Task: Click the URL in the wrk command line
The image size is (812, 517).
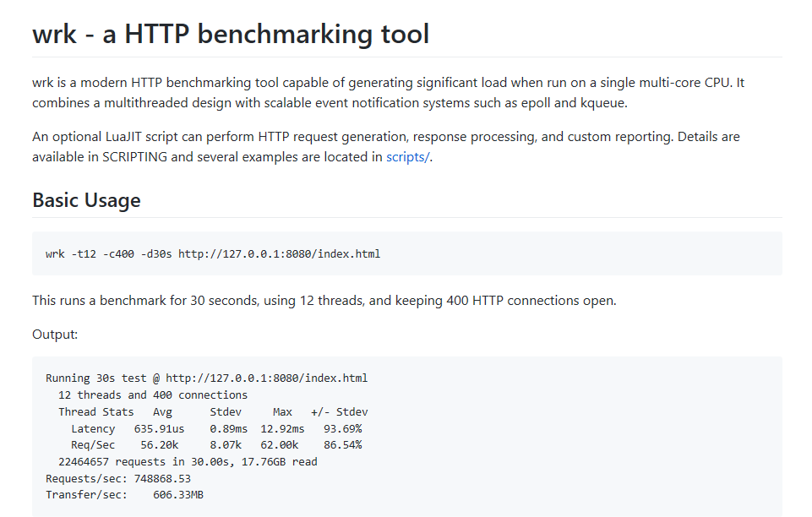Action: (x=279, y=253)
